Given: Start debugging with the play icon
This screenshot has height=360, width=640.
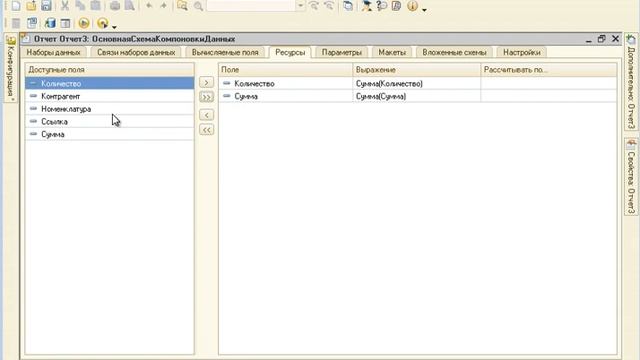Looking at the screenshot, I should pos(84,23).
